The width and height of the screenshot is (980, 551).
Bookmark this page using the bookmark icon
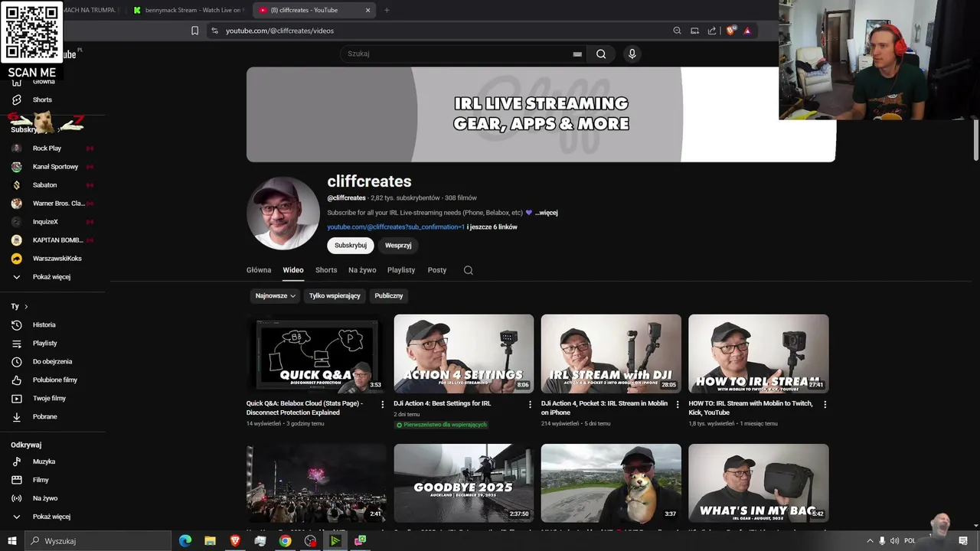194,31
